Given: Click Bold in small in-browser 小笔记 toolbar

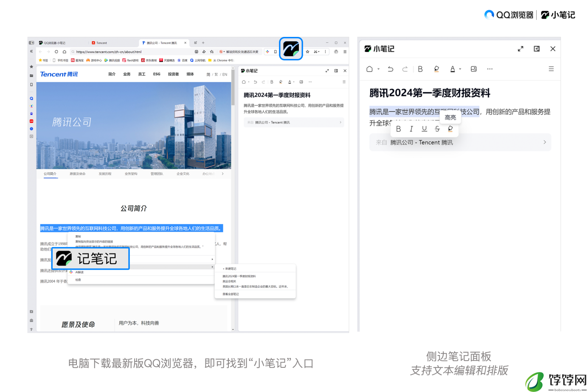Looking at the screenshot, I should [272, 82].
